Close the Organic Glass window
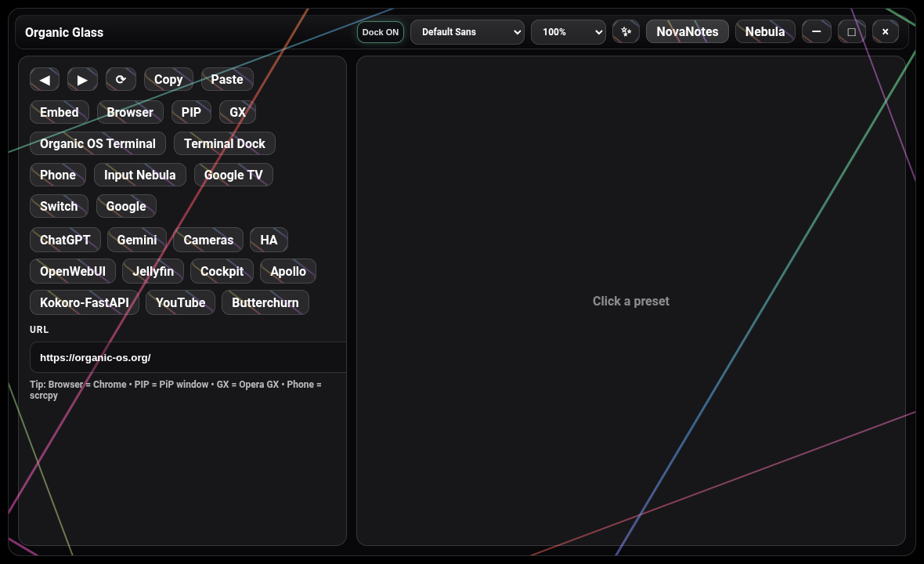 coord(885,32)
